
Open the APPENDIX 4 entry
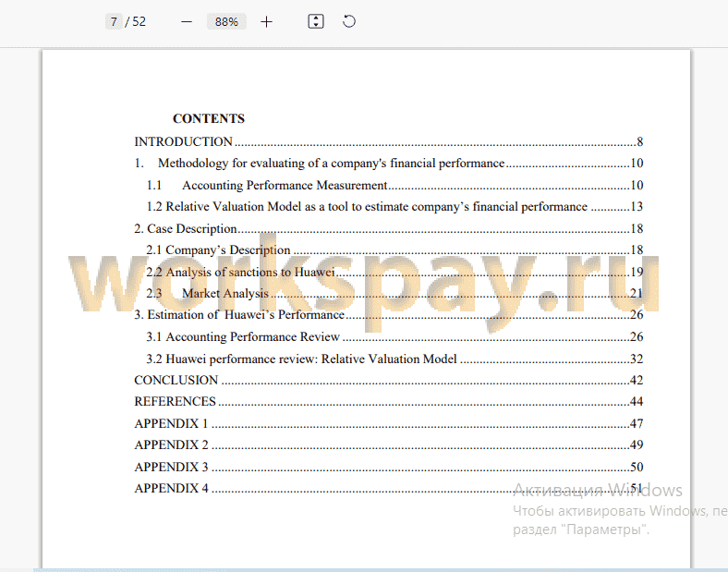(x=389, y=489)
